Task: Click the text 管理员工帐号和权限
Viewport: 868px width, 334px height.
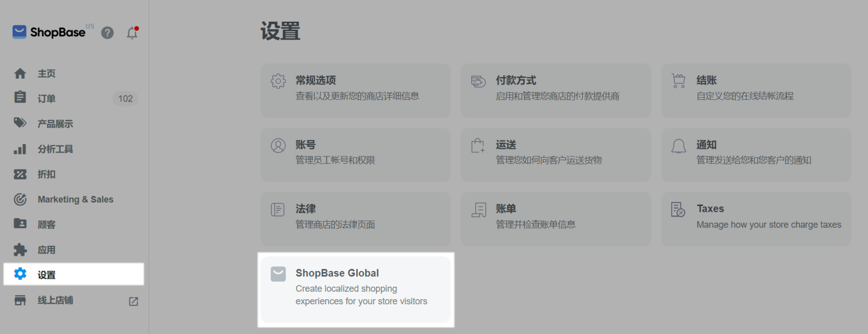Action: pos(335,160)
